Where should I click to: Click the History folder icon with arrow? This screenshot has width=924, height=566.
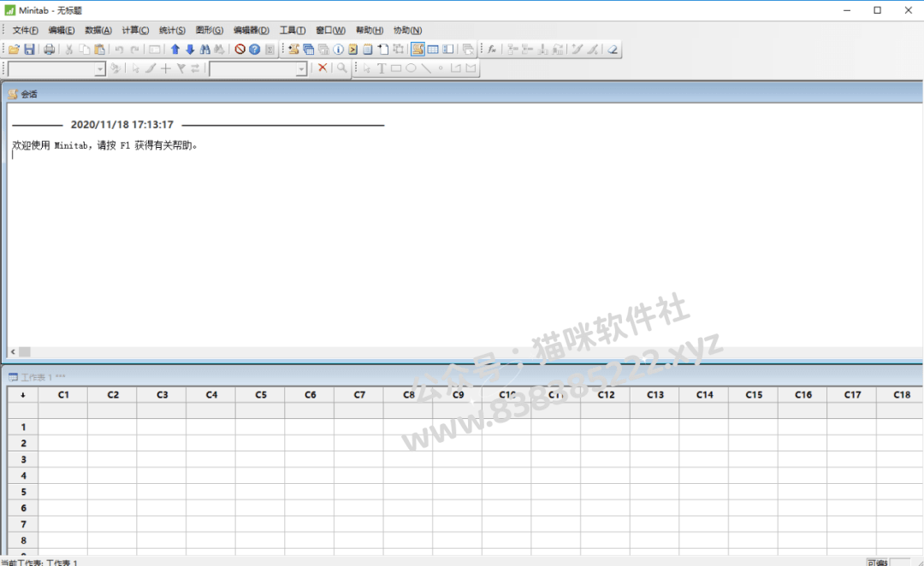353,50
